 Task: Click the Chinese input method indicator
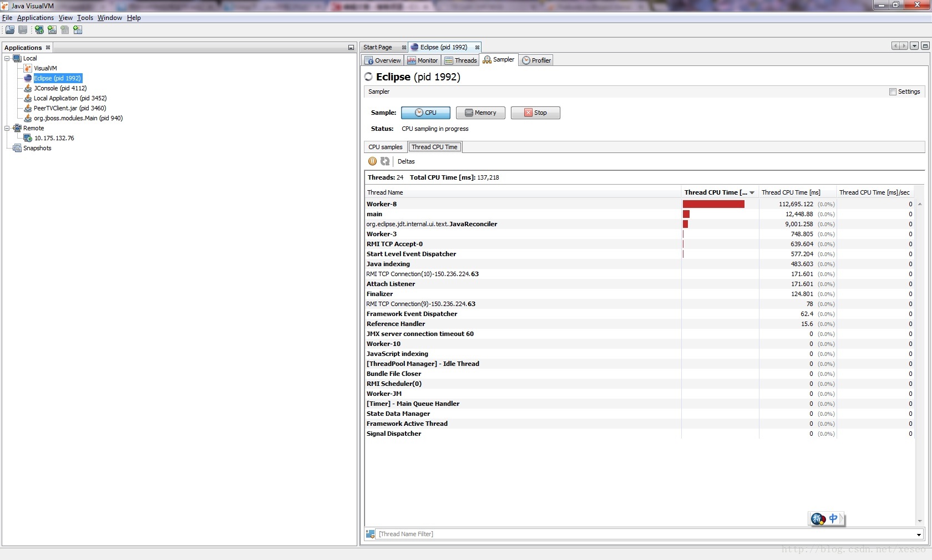click(833, 518)
